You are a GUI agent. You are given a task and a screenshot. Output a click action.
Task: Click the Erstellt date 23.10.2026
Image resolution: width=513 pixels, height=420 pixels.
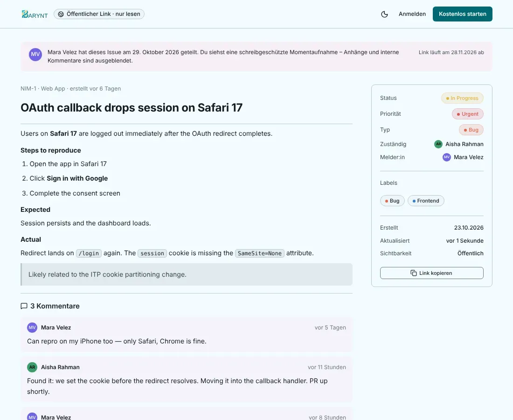pos(469,228)
